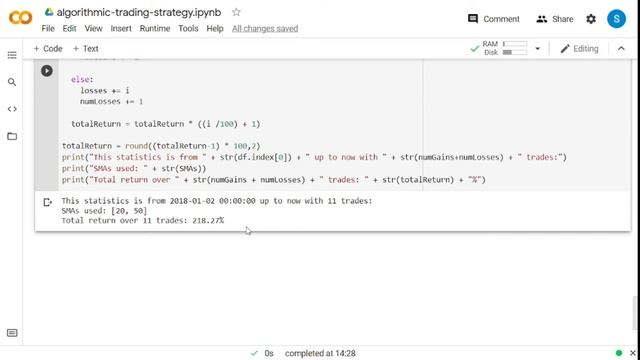Close the bottom status bar
640x360 pixels.
click(632, 353)
